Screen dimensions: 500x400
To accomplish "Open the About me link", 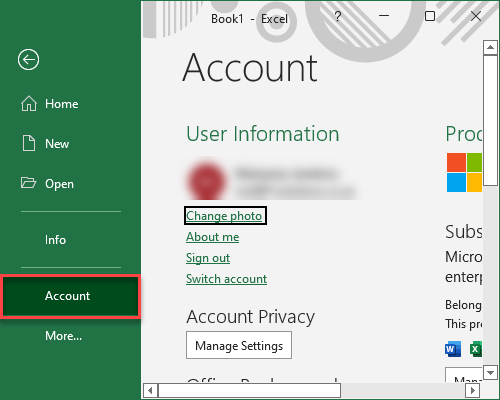I will pos(213,237).
